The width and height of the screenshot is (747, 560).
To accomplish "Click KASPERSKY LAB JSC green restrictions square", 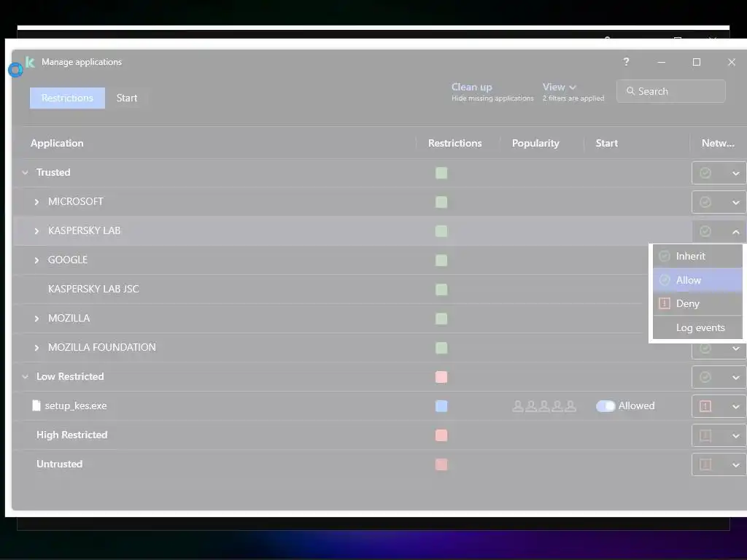I will [x=441, y=289].
